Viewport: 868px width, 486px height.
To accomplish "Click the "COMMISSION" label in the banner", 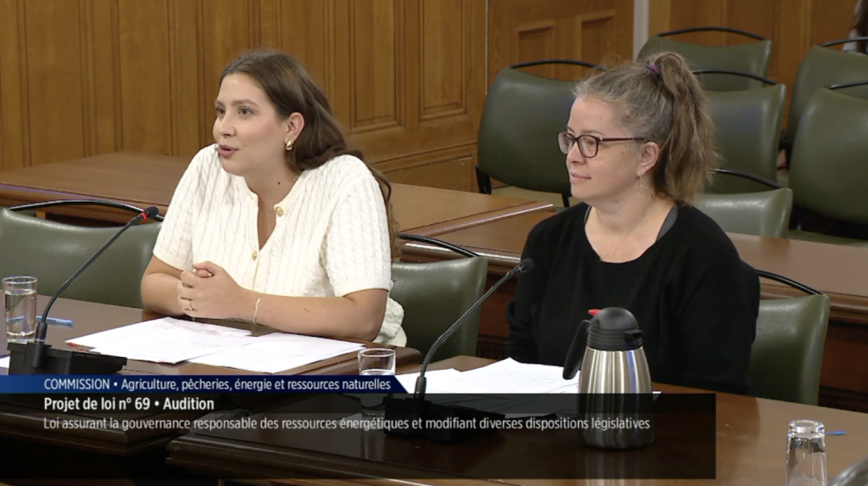I will (x=76, y=384).
